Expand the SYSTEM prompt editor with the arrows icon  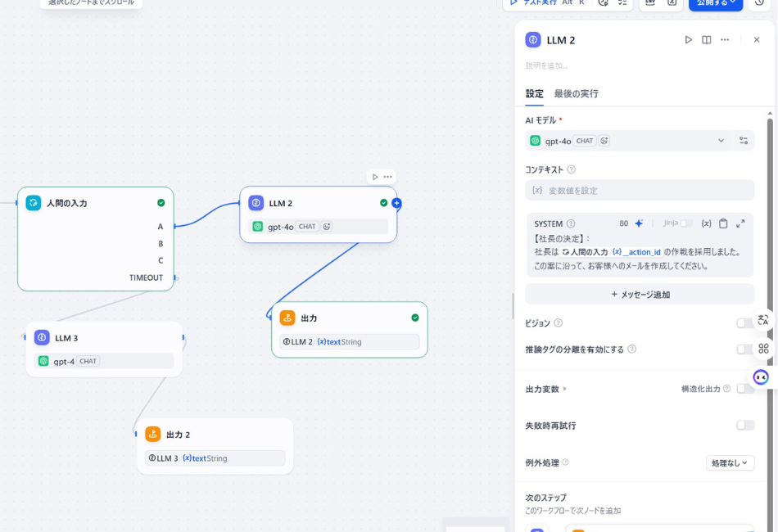point(740,222)
